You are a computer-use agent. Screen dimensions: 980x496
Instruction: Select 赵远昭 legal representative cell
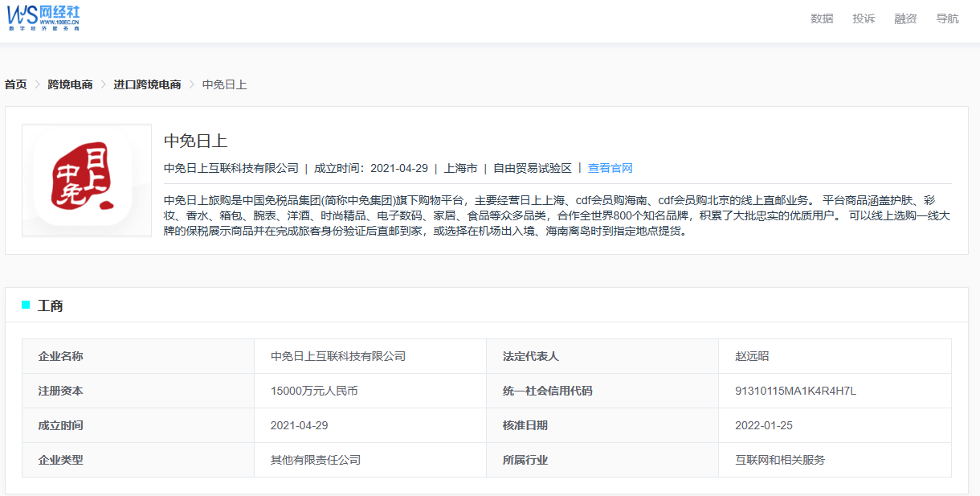pyautogui.click(x=835, y=356)
